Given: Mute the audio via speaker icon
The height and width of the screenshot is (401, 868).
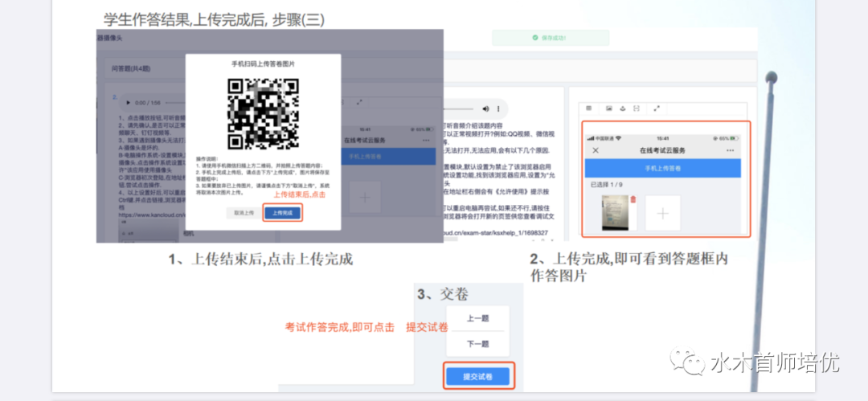Looking at the screenshot, I should [x=486, y=108].
